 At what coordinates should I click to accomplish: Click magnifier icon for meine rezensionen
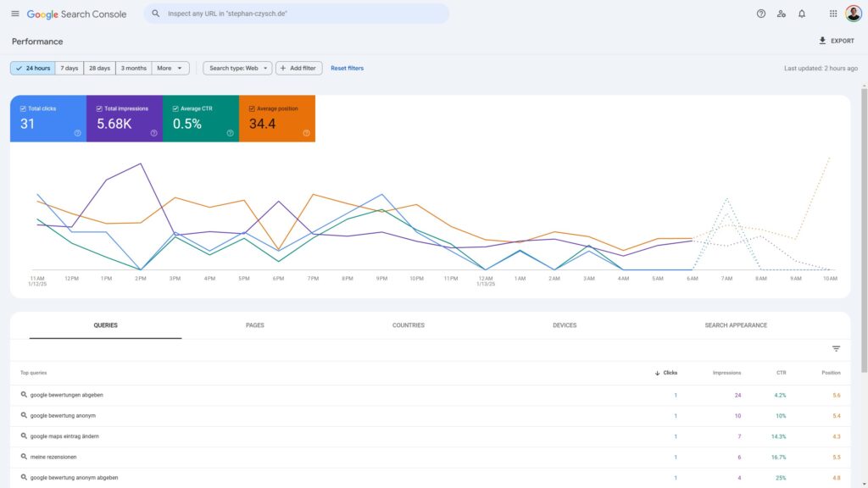pyautogui.click(x=24, y=457)
